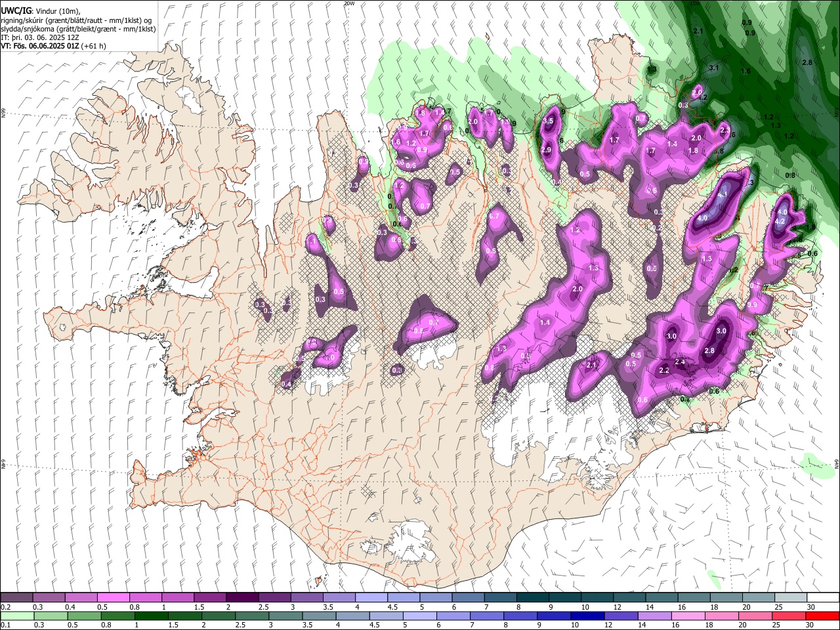Click the '64N' latitude label on the right edge
The image size is (840, 630).
(x=837, y=463)
